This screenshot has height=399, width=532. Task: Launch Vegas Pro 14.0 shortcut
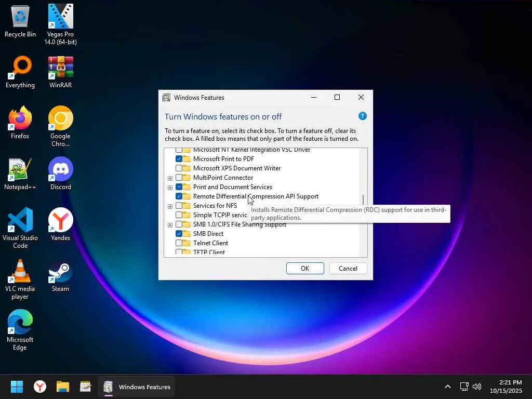click(x=60, y=24)
